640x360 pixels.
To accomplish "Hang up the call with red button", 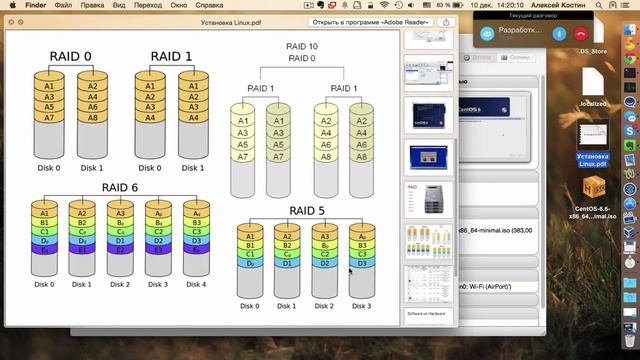I will 581,33.
